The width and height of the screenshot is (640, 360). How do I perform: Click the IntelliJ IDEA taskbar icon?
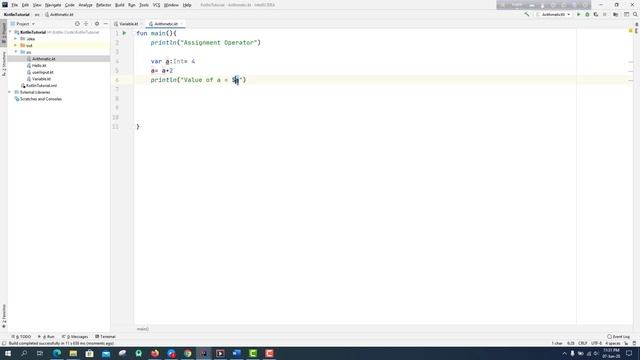tap(204, 353)
